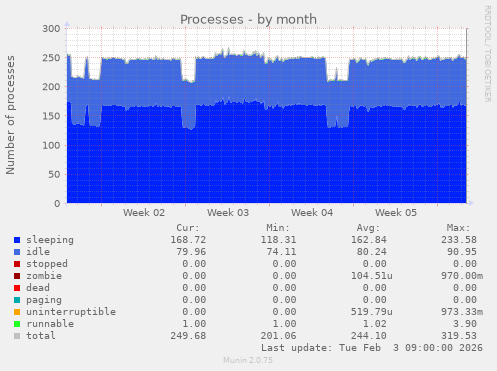Click the total current value 249.68
Image resolution: width=497 pixels, height=371 pixels.
[x=188, y=336]
